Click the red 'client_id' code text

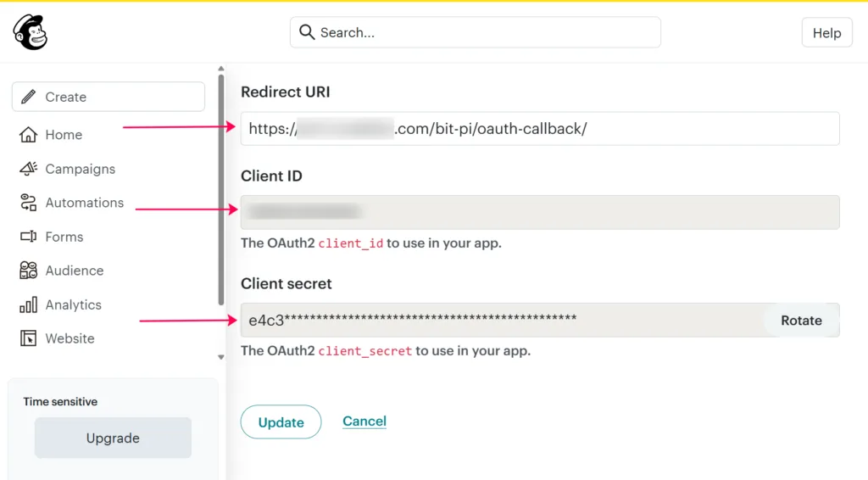350,243
